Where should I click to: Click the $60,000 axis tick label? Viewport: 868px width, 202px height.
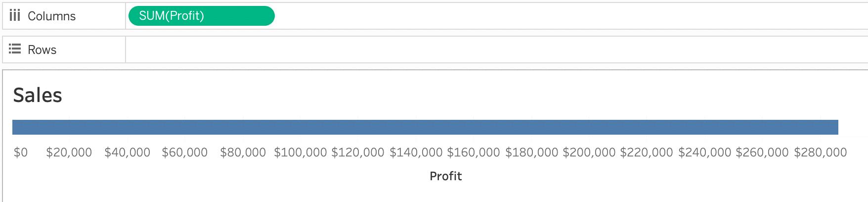click(185, 152)
